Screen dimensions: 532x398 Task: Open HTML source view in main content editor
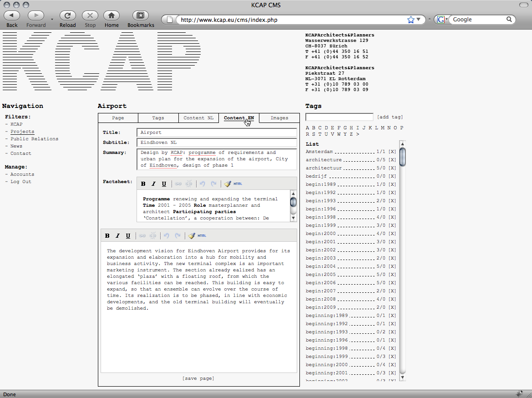pos(202,236)
